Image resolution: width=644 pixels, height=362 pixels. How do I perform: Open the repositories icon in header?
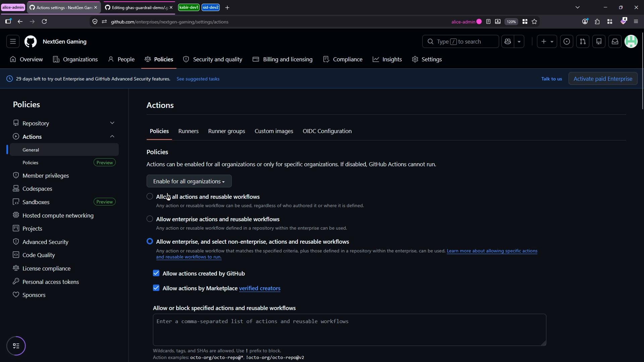click(x=599, y=42)
